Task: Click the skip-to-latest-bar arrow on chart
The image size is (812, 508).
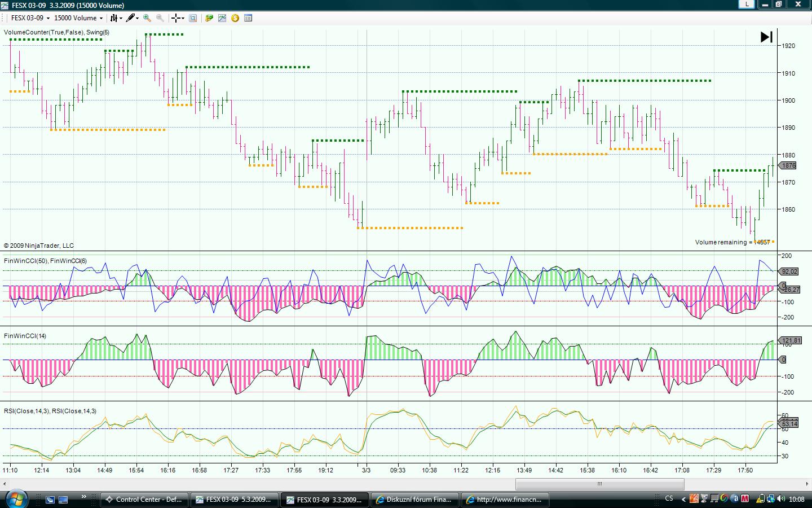Action: tap(766, 37)
